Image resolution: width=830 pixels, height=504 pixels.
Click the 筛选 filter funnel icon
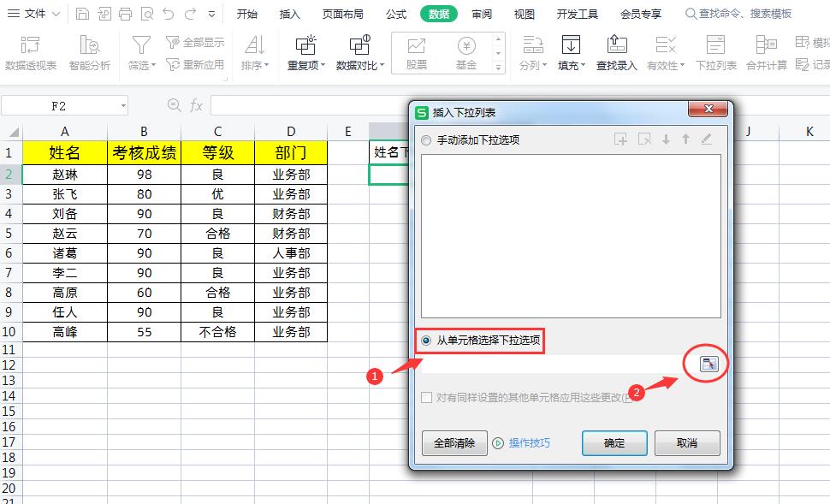point(141,45)
